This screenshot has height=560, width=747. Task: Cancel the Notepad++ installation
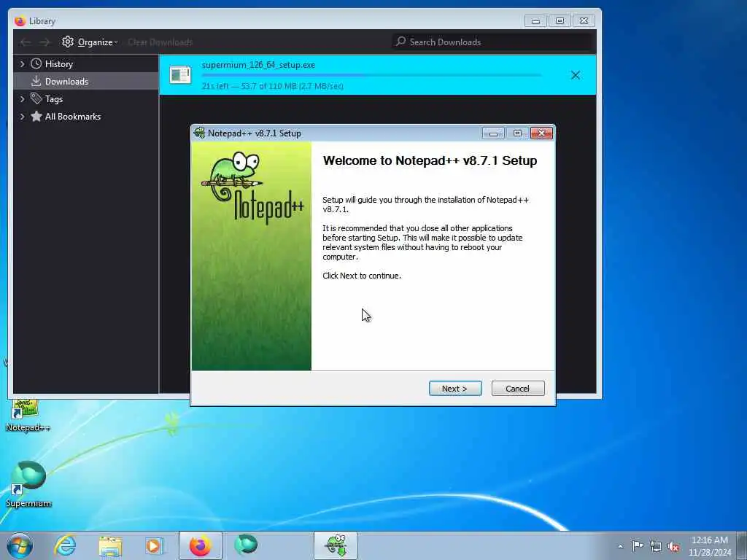click(518, 389)
